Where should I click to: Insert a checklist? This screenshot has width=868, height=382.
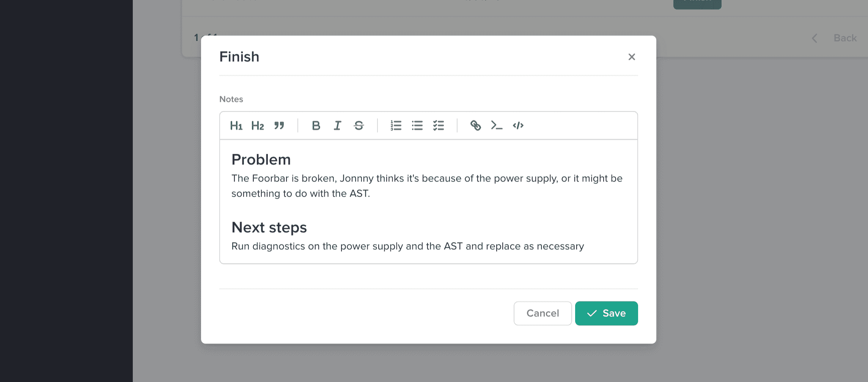[x=439, y=125]
